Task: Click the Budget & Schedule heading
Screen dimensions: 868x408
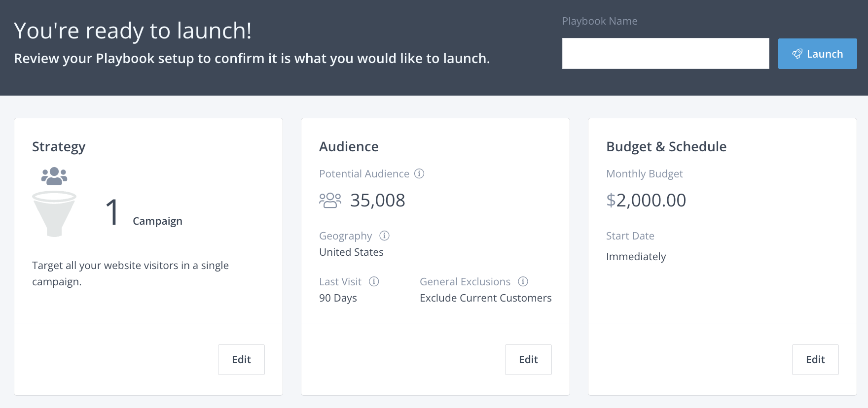Action: 666,147
